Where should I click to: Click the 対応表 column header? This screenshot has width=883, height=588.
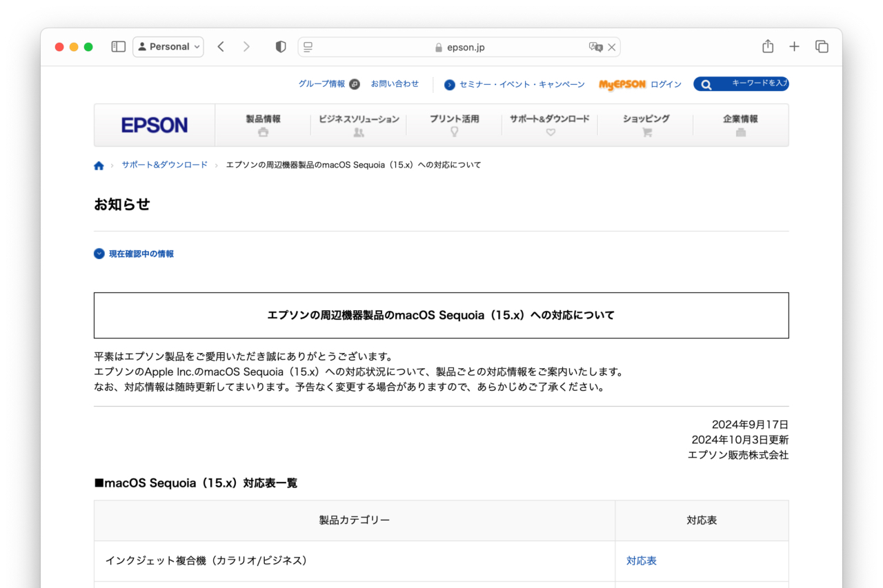tap(702, 520)
